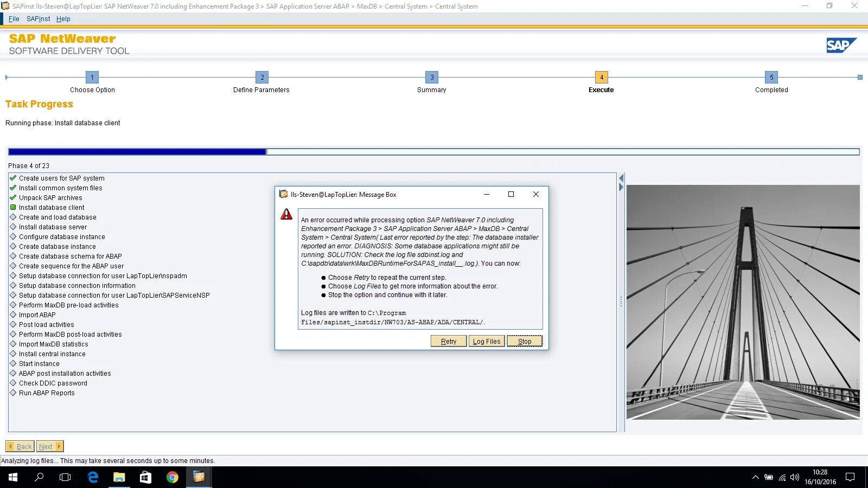Click diamond icon for Start instance

pos(13,363)
